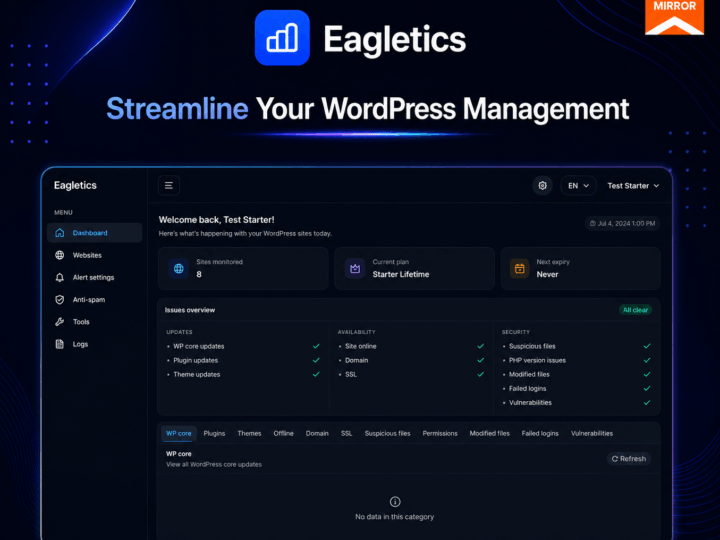Click the WP core updates checkmark
This screenshot has height=540, width=720.
click(x=316, y=346)
